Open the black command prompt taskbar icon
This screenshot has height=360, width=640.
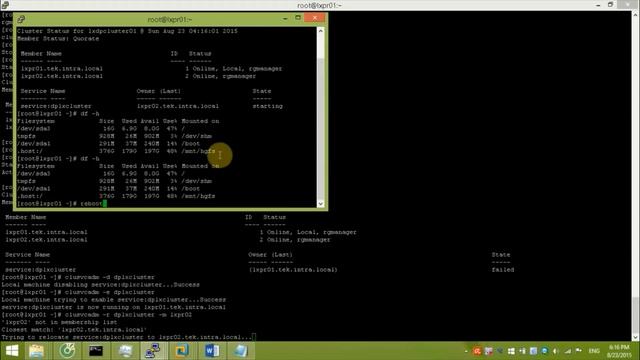(x=96, y=351)
